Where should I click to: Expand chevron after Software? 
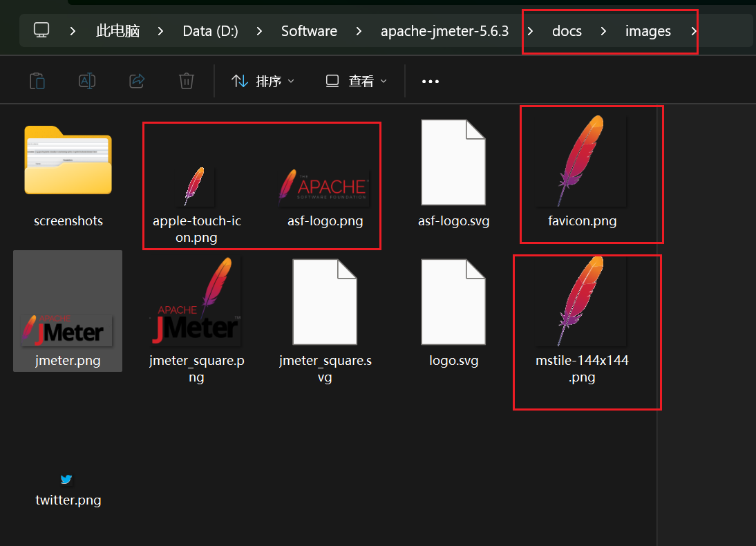coord(359,31)
